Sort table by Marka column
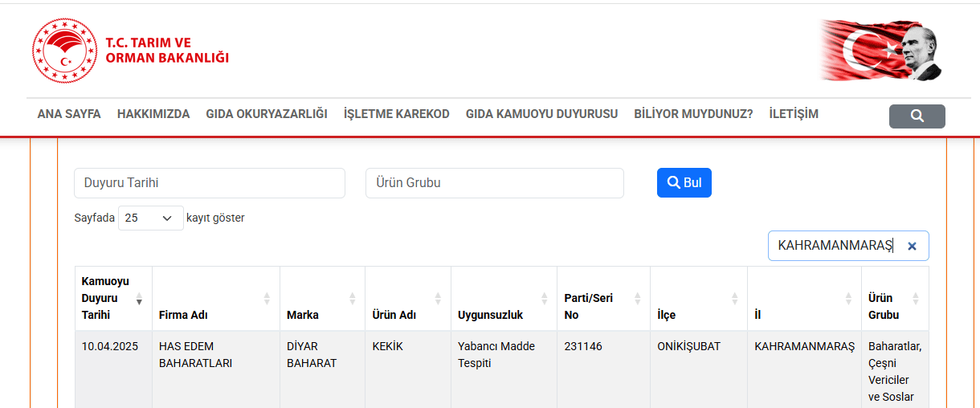Image resolution: width=980 pixels, height=408 pixels. (x=352, y=299)
